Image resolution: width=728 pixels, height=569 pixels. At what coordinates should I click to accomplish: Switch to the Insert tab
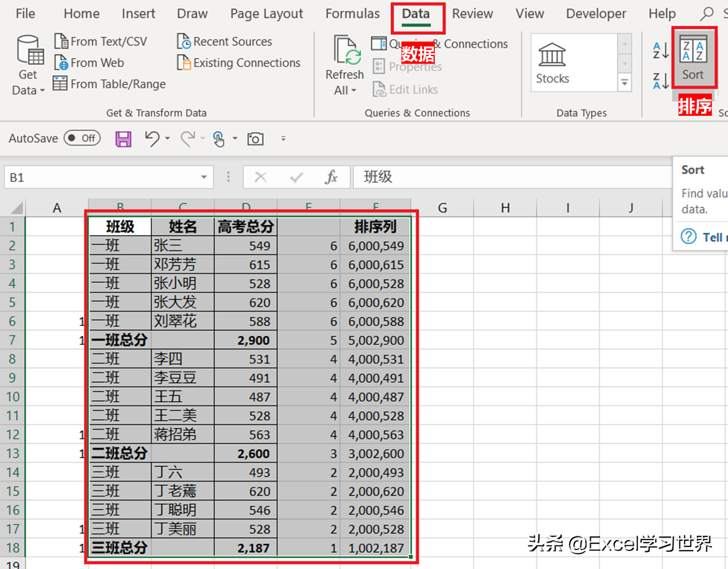coord(139,14)
